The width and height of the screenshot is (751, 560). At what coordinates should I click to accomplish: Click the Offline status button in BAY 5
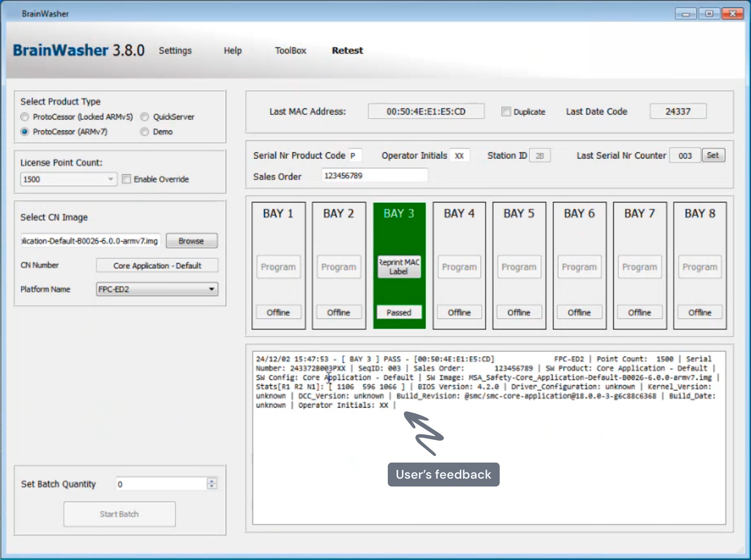pos(519,312)
